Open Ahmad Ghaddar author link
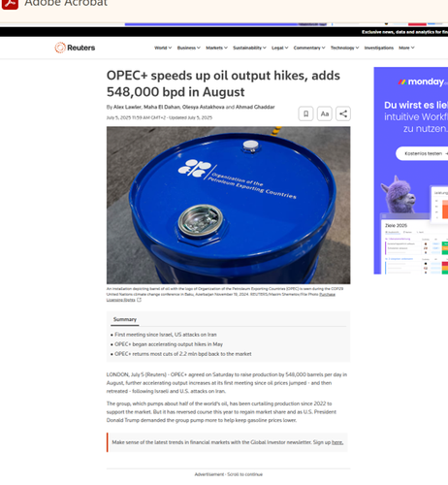This screenshot has width=448, height=485. point(255,107)
